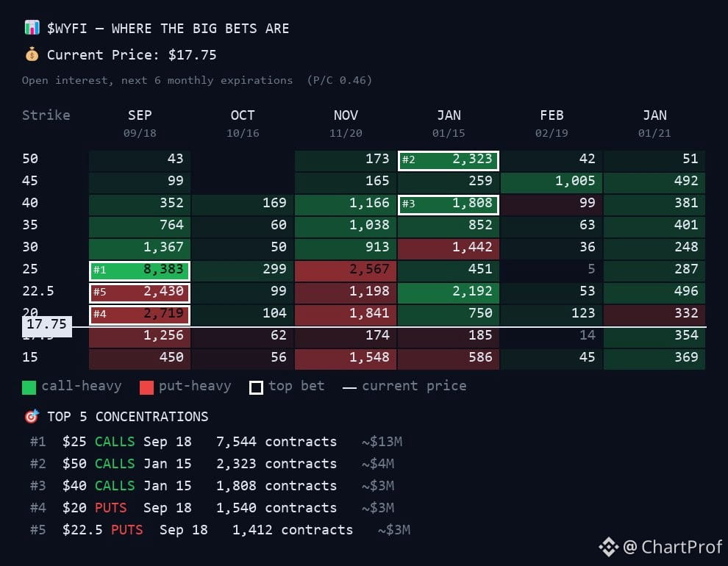
Task: Click the $20 PUTS Sep 18 concentration row
Action: click(213, 508)
